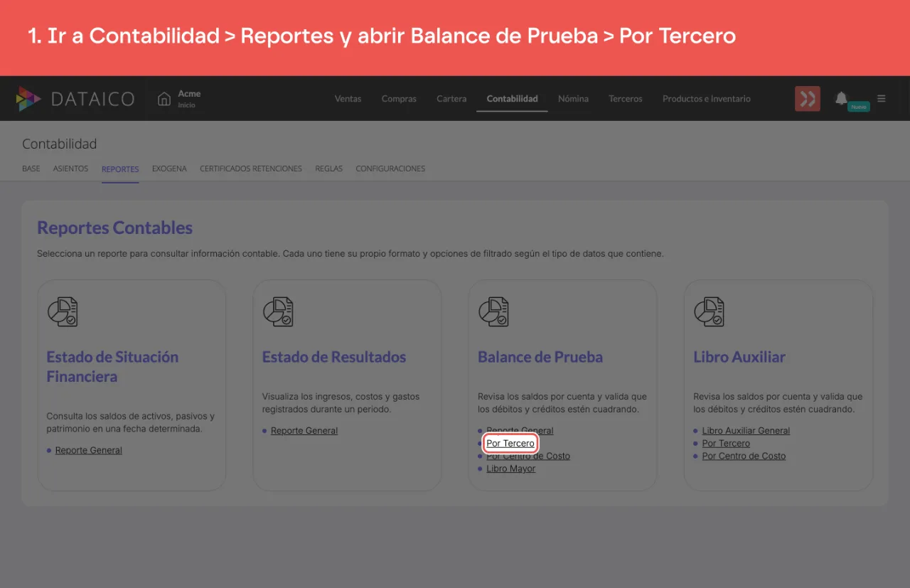The image size is (910, 588).
Task: Select the REPORTES tab
Action: [x=120, y=169]
